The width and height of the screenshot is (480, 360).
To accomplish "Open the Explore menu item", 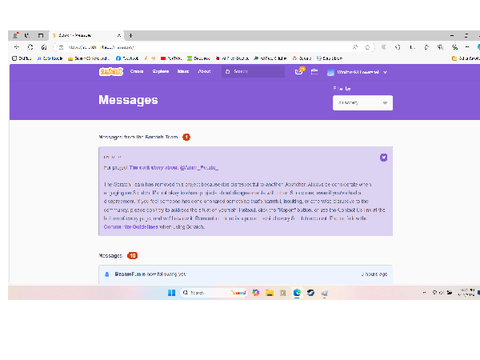I will [161, 71].
